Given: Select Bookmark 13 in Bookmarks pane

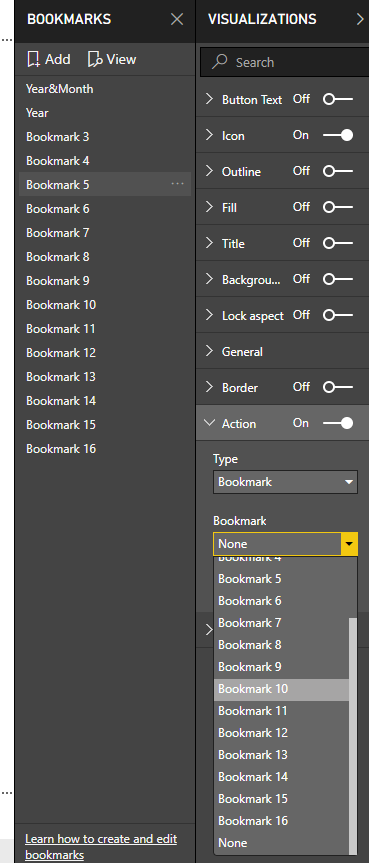Looking at the screenshot, I should tap(105, 376).
